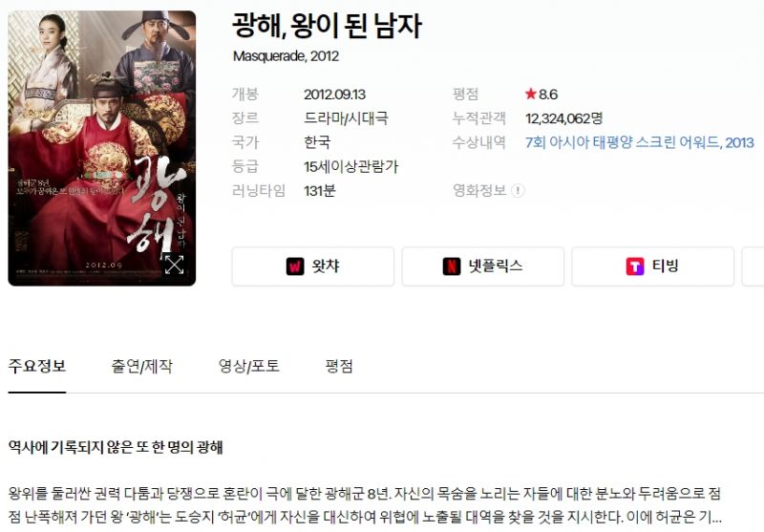The height and width of the screenshot is (532, 764).
Task: Click the 8.6 rating score
Action: tap(548, 94)
